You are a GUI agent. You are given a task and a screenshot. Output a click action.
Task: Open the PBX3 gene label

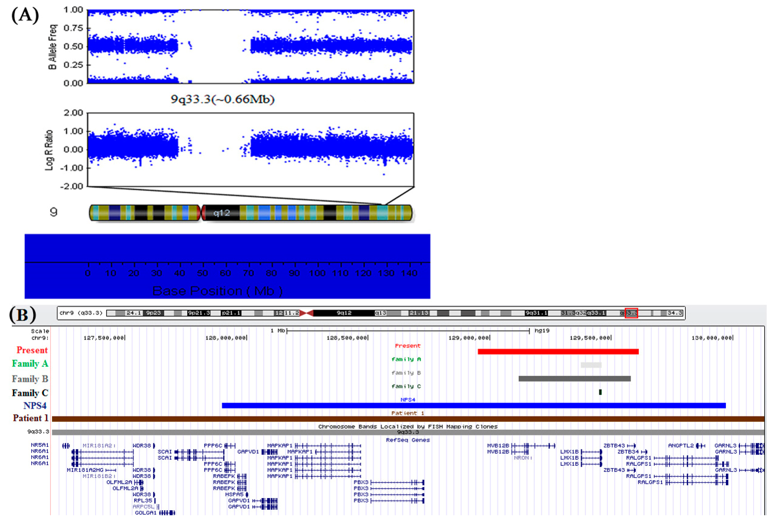tap(361, 482)
